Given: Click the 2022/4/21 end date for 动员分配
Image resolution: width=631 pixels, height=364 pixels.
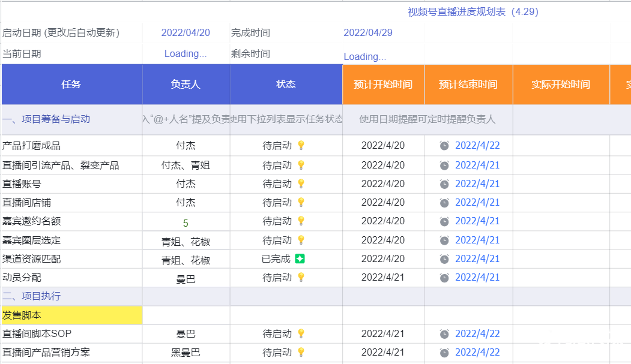Looking at the screenshot, I should 477,277.
